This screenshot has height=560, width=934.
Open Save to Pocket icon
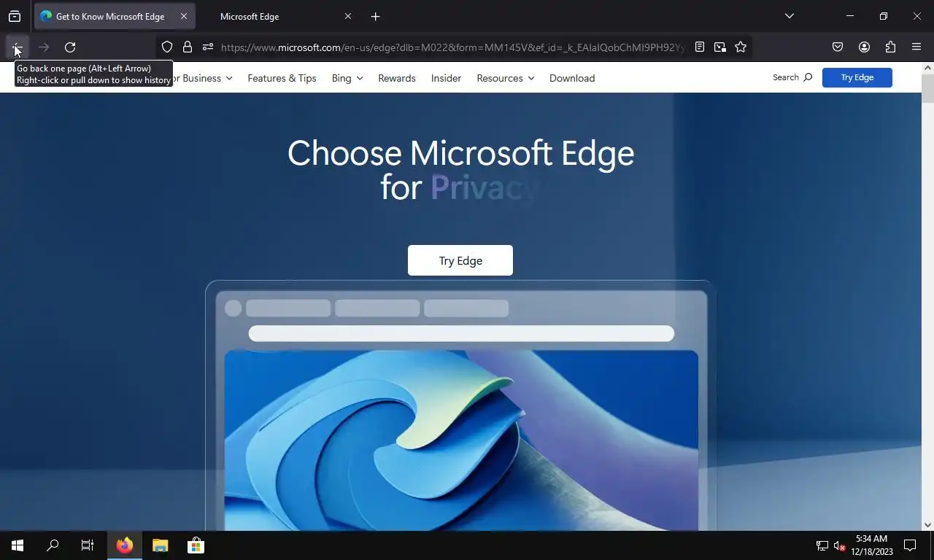(x=838, y=47)
